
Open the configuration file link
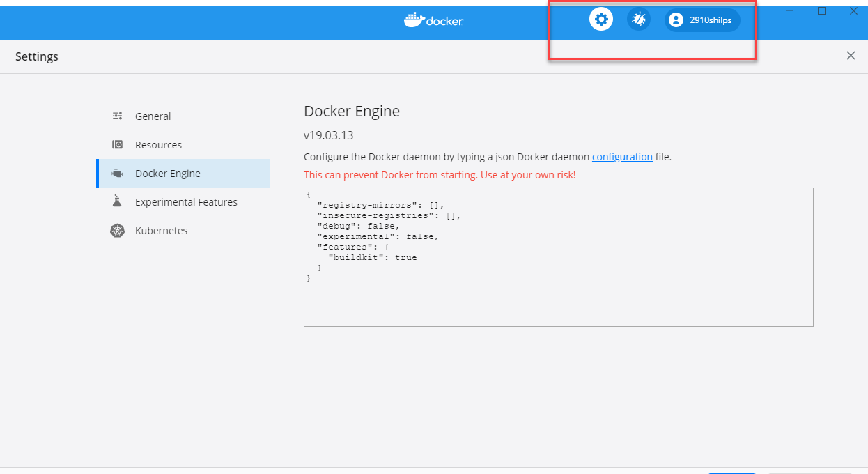click(x=622, y=157)
